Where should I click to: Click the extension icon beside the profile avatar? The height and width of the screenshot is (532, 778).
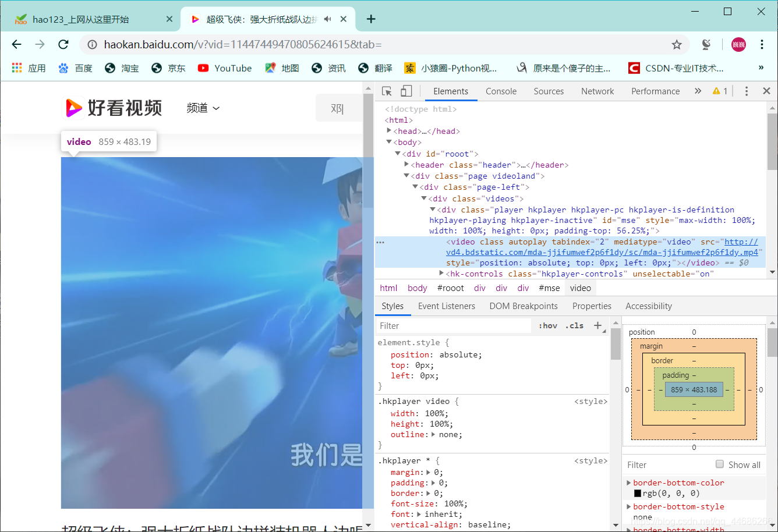(706, 44)
